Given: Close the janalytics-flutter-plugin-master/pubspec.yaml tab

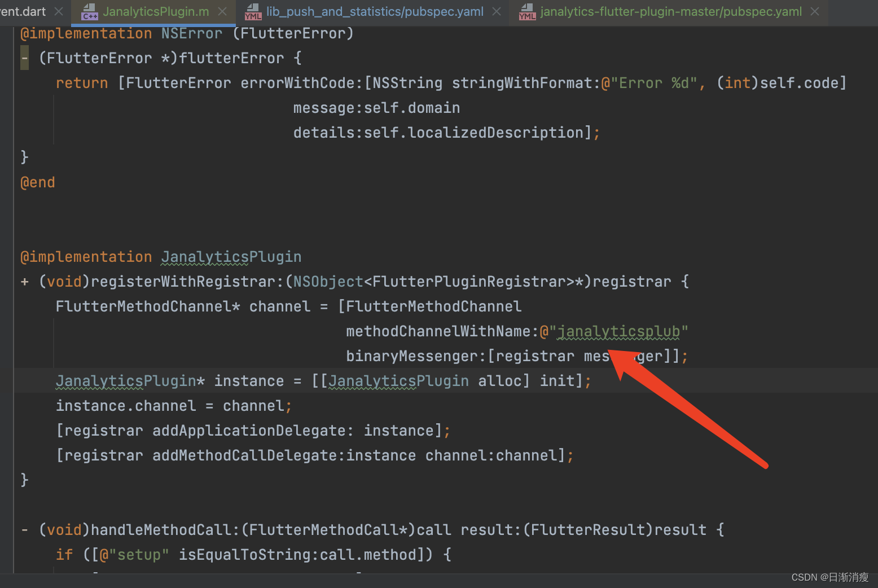Looking at the screenshot, I should [x=814, y=11].
